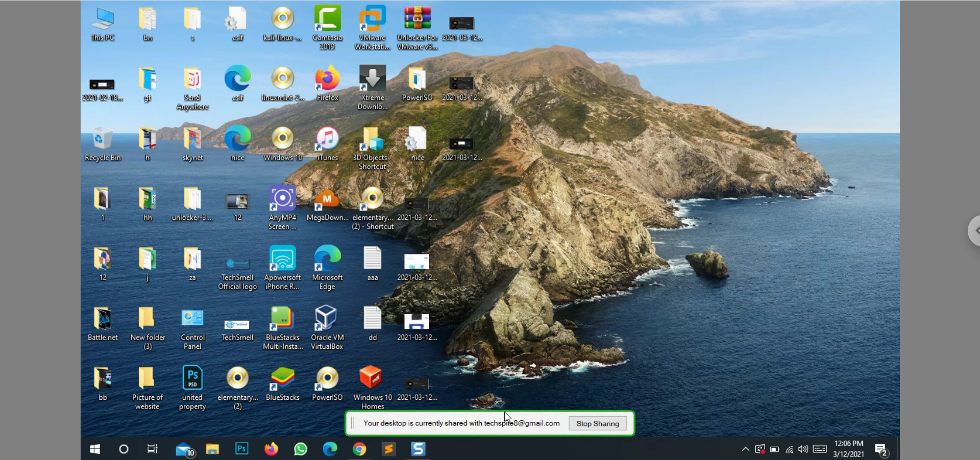The image size is (980, 460).
Task: Select the Control Panel desktop icon
Action: coord(192,319)
